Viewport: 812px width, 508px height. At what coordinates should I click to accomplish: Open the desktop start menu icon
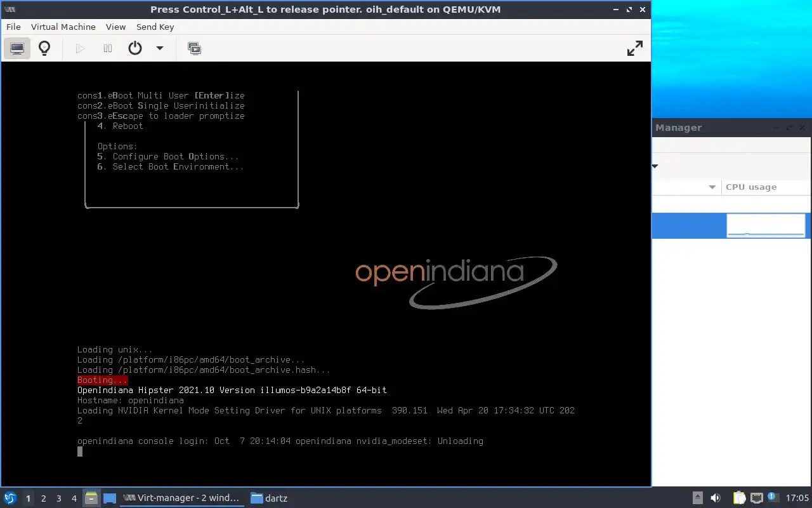pos(10,498)
